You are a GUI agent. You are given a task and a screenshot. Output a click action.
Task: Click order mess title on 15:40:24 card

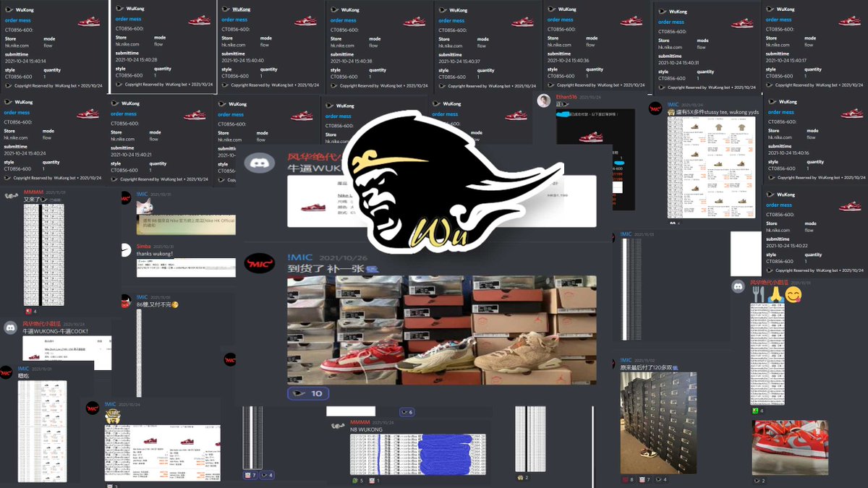pyautogui.click(x=17, y=113)
